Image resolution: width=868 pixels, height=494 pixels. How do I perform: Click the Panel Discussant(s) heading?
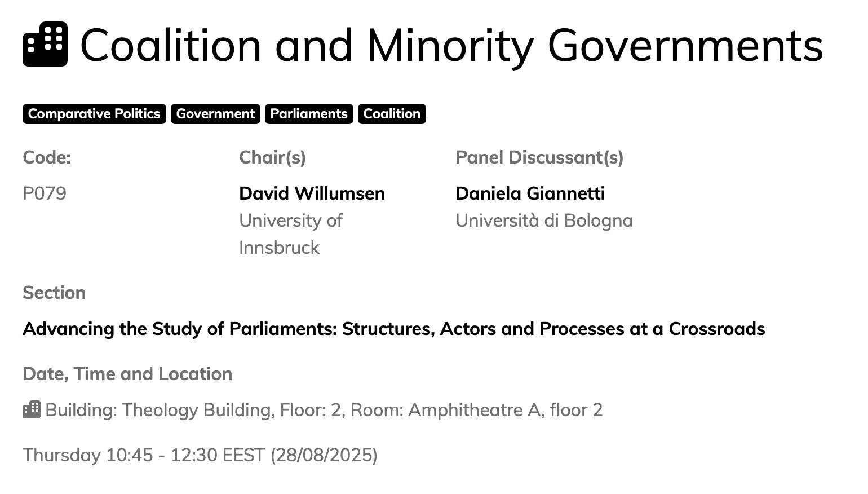point(539,157)
